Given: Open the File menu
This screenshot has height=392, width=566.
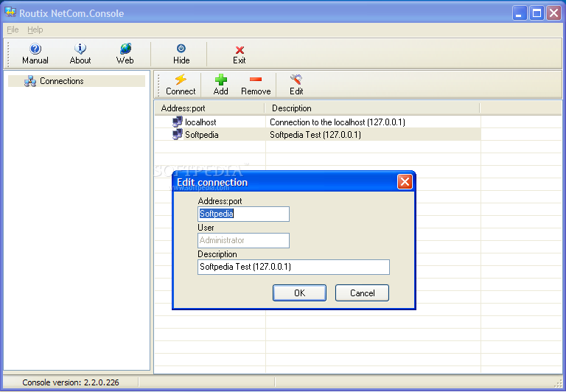Looking at the screenshot, I should pyautogui.click(x=13, y=29).
